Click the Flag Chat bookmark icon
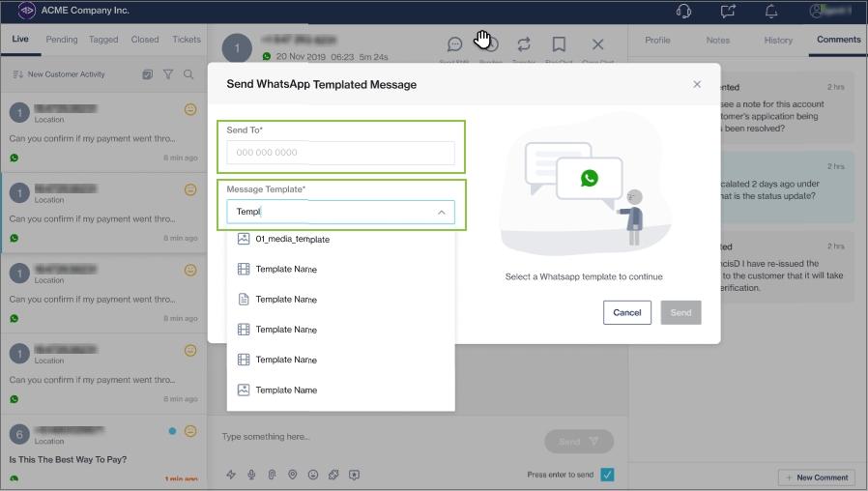Viewport: 868px width, 491px height. 559,44
